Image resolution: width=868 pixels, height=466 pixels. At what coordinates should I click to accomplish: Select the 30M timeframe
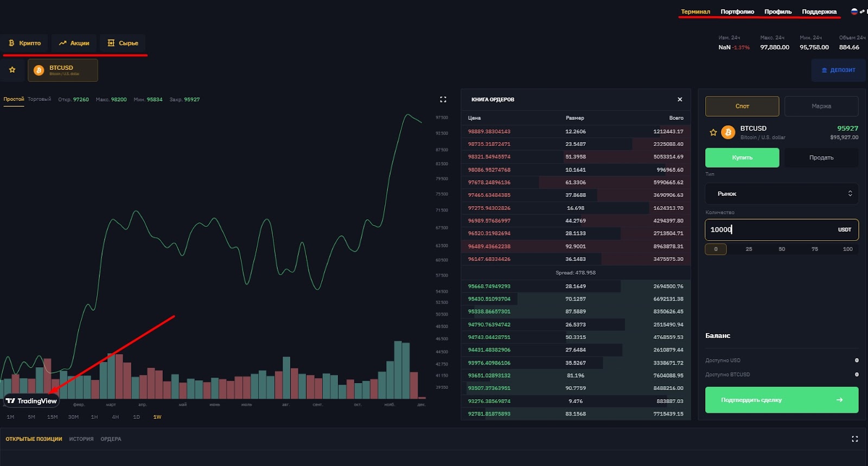[73, 417]
